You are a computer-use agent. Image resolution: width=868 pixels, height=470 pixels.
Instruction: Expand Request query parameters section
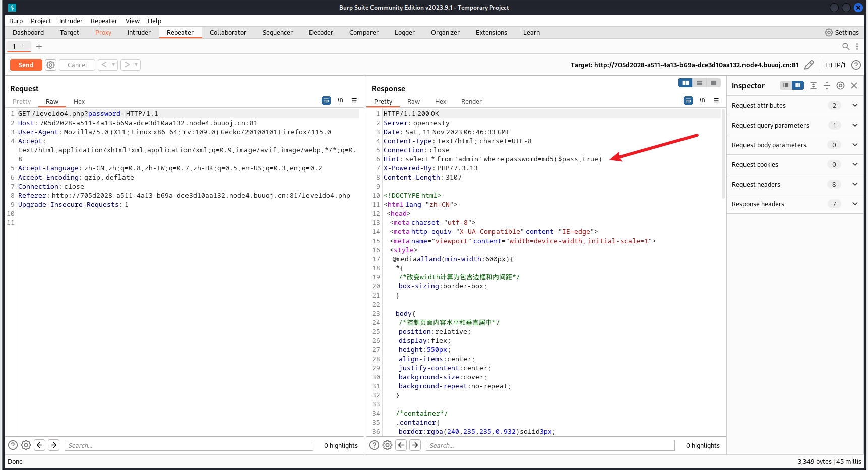click(x=795, y=125)
